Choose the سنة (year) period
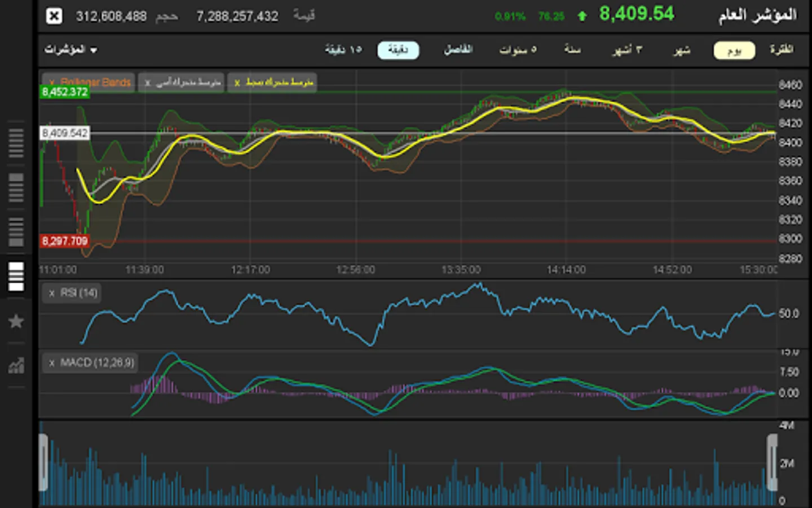 572,50
